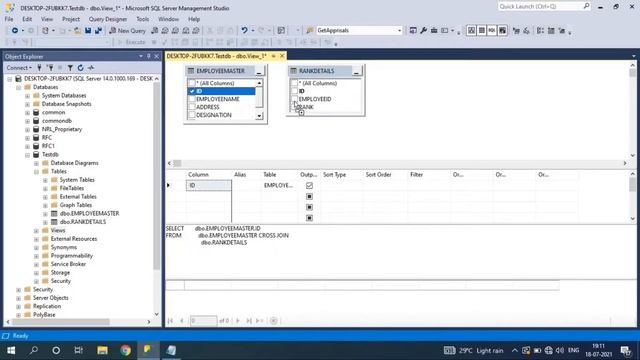The width and height of the screenshot is (640, 360).
Task: Check EMPLOYEEID column in RANKDETAILS
Action: click(294, 99)
